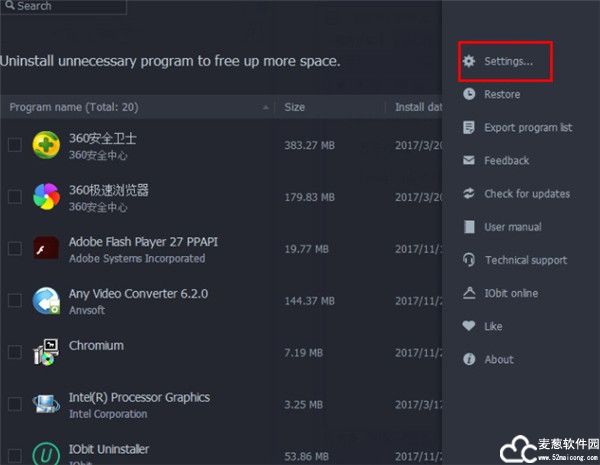Click the search magnifier icon
The image size is (600, 465).
pyautogui.click(x=10, y=5)
